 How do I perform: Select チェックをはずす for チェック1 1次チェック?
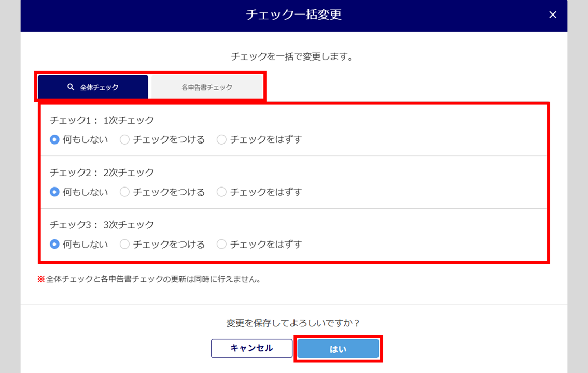tap(221, 139)
